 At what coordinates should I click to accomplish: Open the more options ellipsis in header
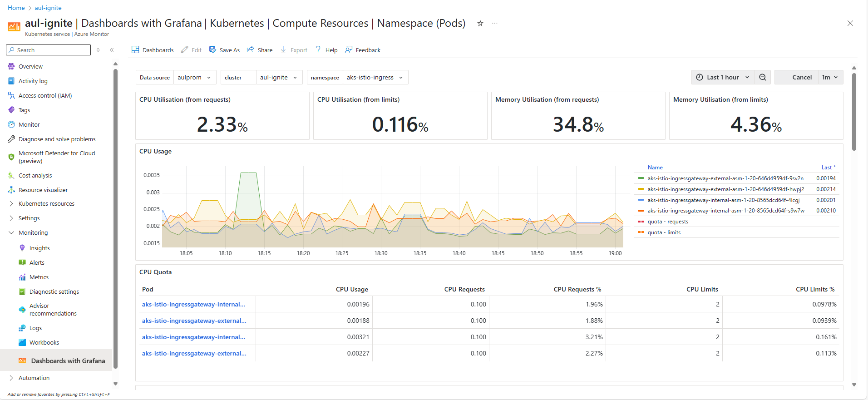[x=495, y=24]
